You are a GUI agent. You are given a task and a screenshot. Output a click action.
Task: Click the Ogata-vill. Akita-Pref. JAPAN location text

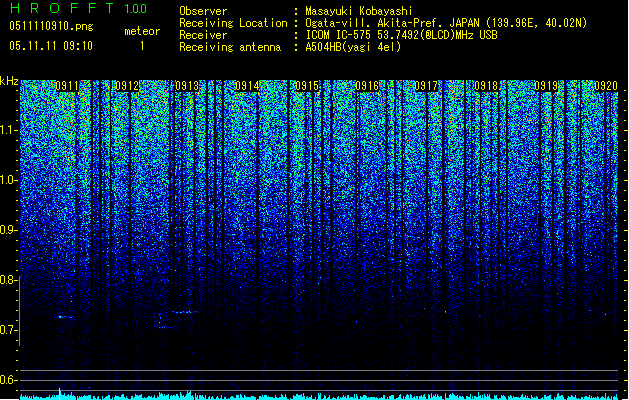pos(446,23)
